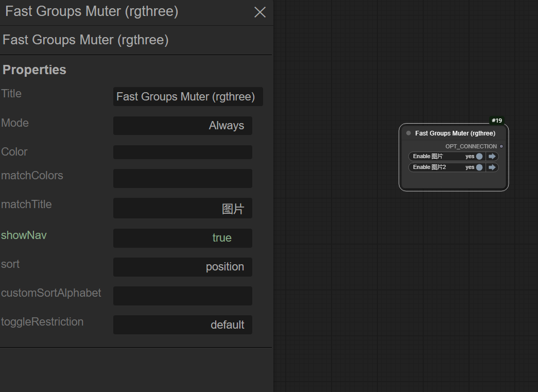Toggle the Enable 图片2 switch
Screen dimensions: 538x392
(479, 167)
